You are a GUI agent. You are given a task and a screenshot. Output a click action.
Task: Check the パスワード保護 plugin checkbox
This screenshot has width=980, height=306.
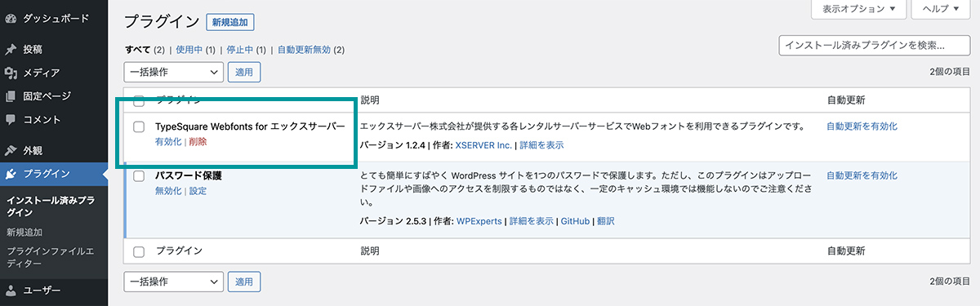coord(139,175)
